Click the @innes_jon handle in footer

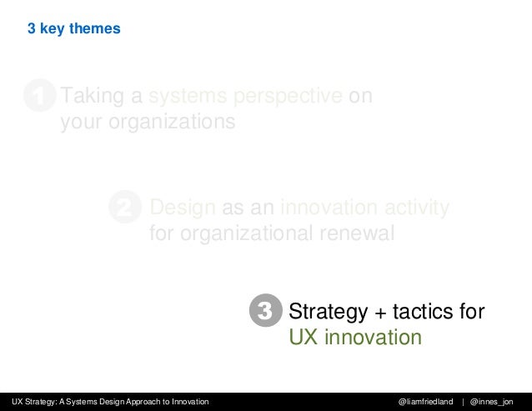coord(492,402)
